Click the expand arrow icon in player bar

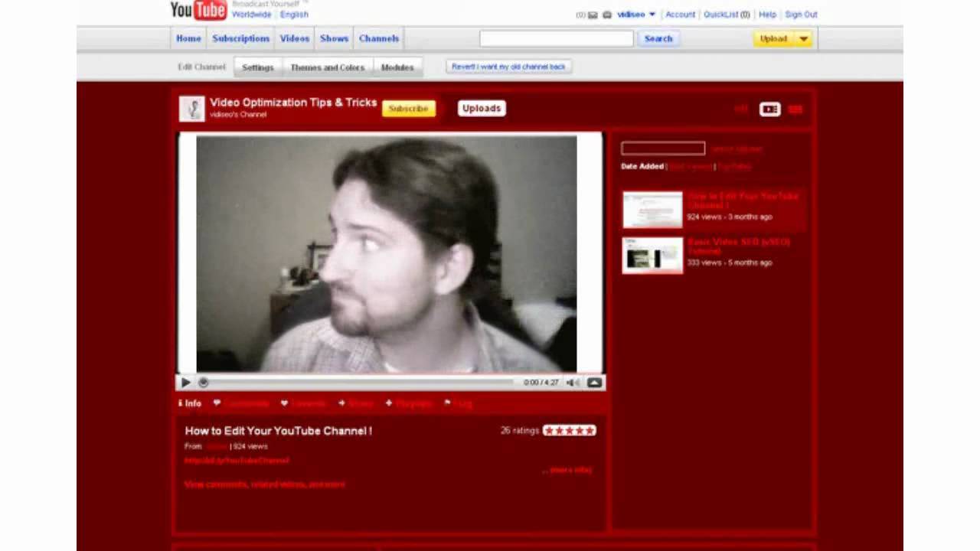click(594, 383)
